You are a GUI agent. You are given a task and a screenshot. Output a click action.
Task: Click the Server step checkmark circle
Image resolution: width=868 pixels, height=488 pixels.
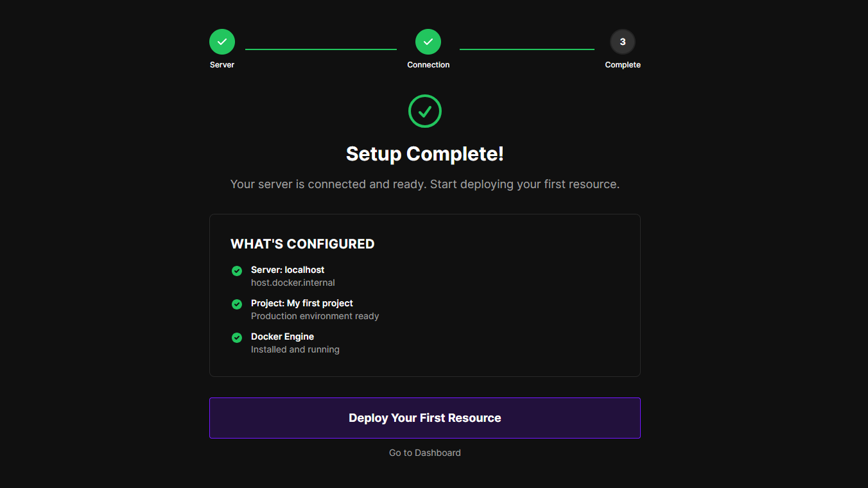(222, 42)
